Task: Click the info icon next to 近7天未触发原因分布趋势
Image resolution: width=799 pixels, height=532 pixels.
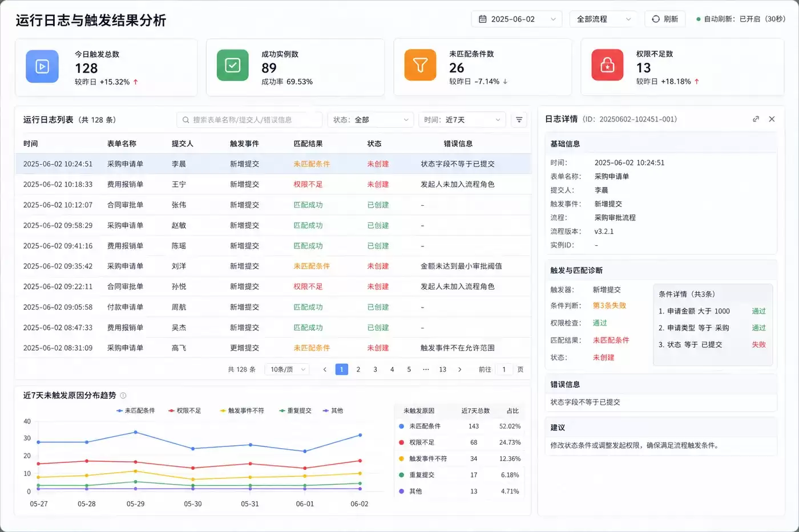Action: (123, 395)
